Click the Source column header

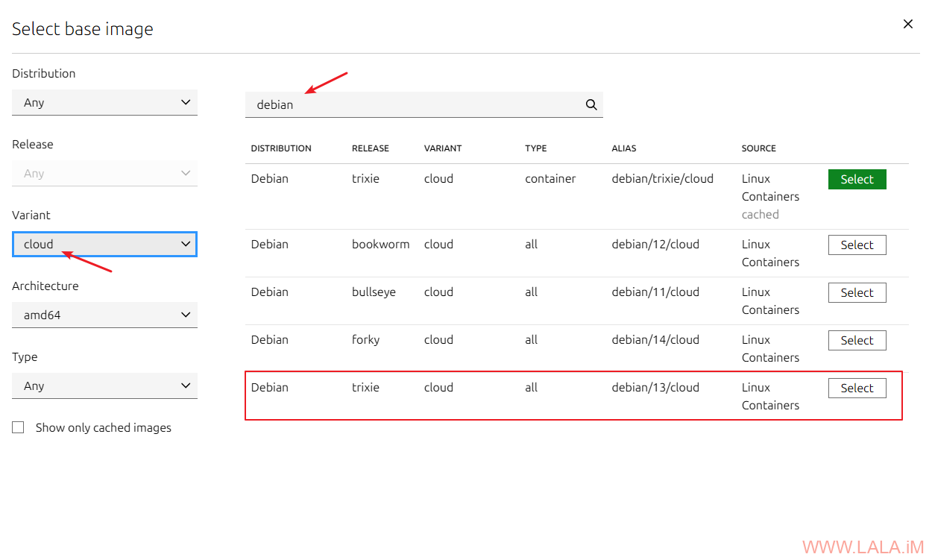click(x=758, y=148)
